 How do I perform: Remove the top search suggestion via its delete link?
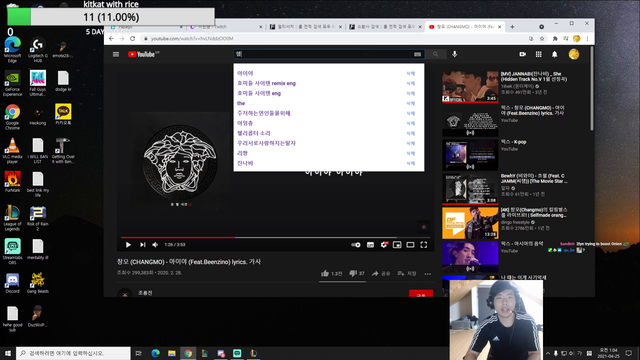pos(411,73)
